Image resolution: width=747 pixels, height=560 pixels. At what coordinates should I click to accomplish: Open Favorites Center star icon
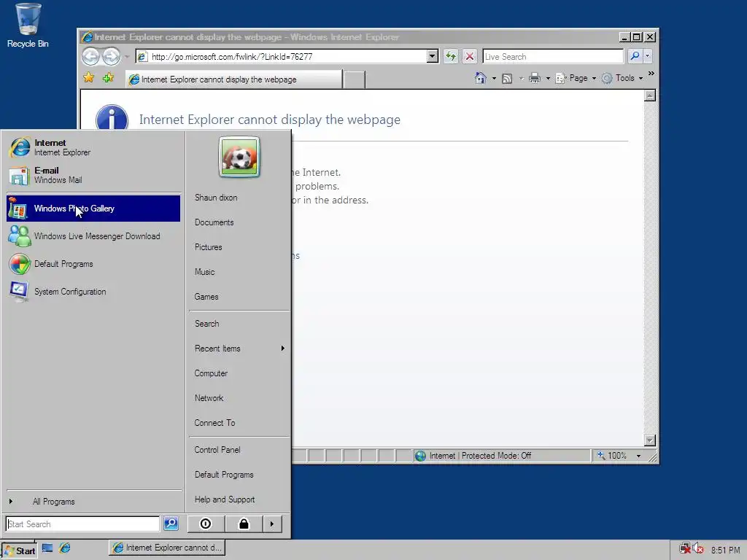click(88, 77)
